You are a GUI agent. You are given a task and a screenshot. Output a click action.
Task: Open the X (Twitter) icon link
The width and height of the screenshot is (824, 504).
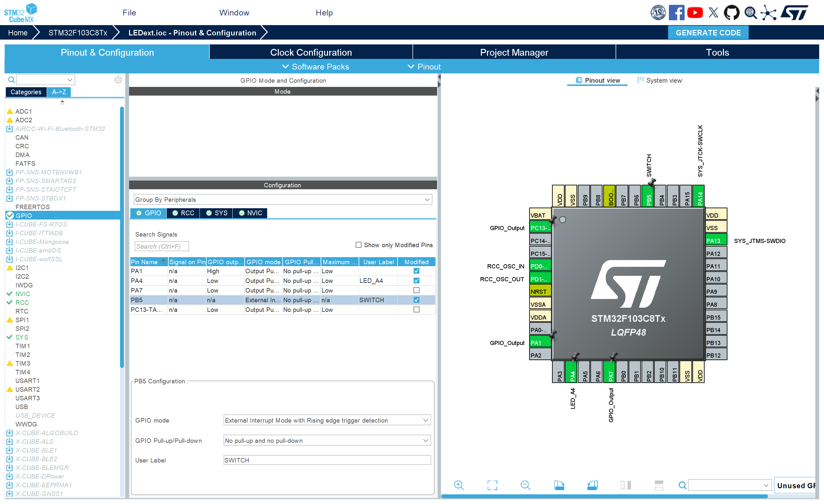pyautogui.click(x=713, y=13)
